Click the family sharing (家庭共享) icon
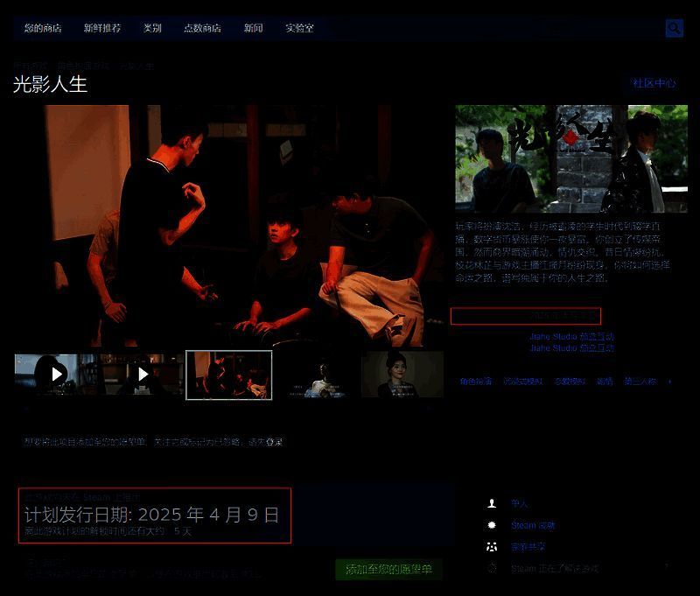Viewport: 700px width, 596px height. coord(492,547)
